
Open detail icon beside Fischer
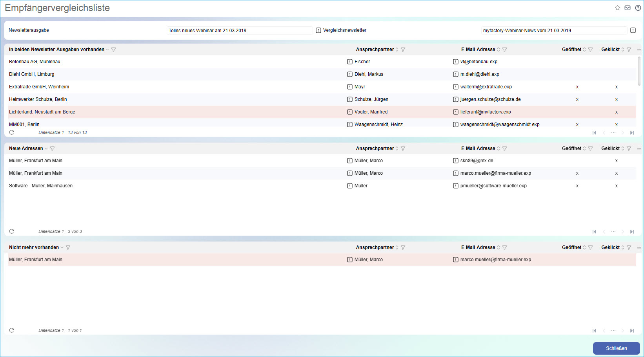[350, 62]
